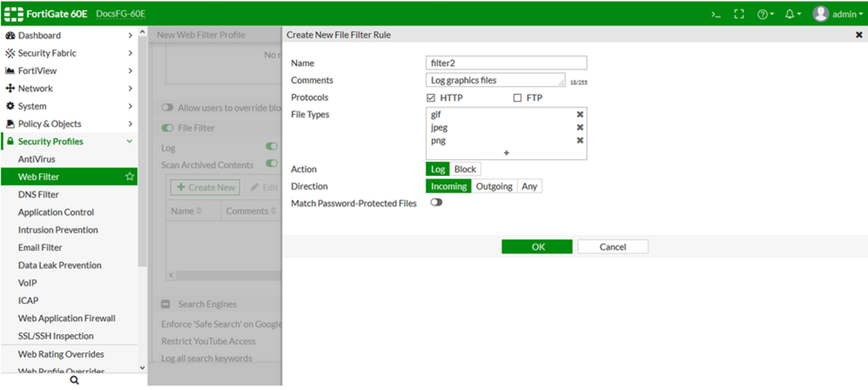Expand Dashboard chevron arrow
Screen dimensions: 868x390
130,36
